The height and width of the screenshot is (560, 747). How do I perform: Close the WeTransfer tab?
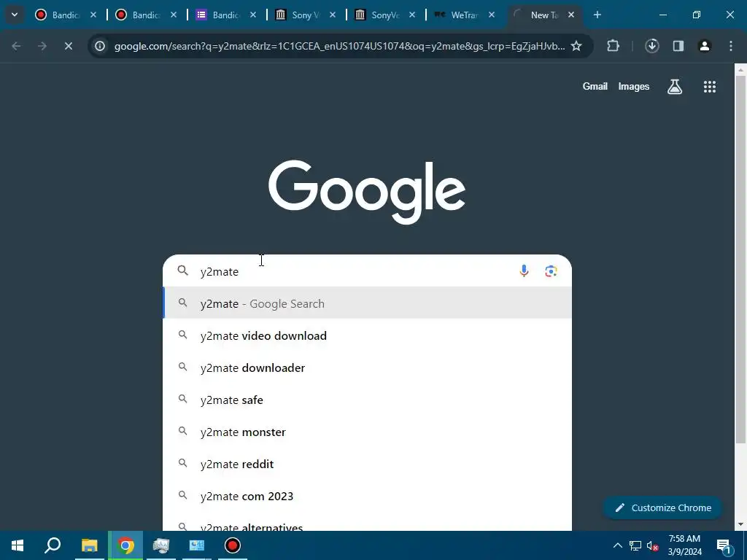coord(492,15)
